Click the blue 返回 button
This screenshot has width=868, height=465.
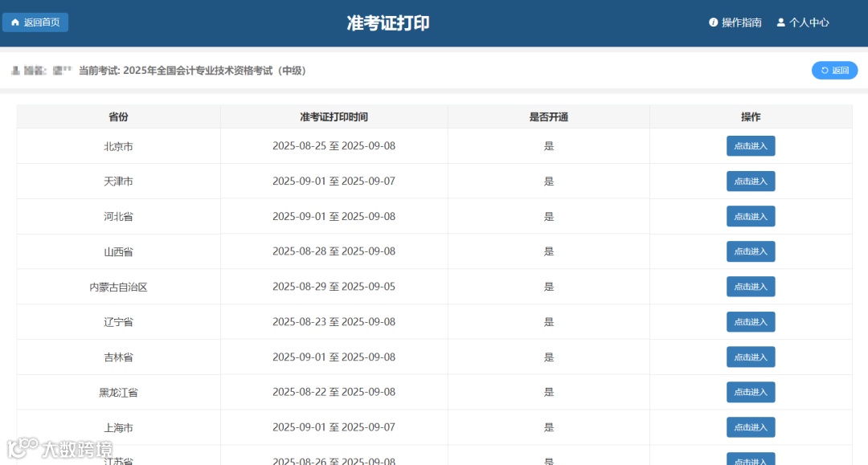click(x=834, y=70)
